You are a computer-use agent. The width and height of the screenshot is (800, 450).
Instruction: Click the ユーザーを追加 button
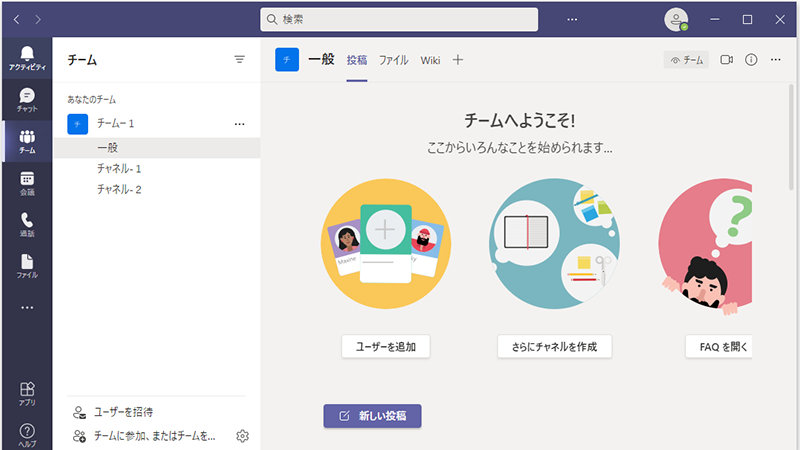(386, 347)
